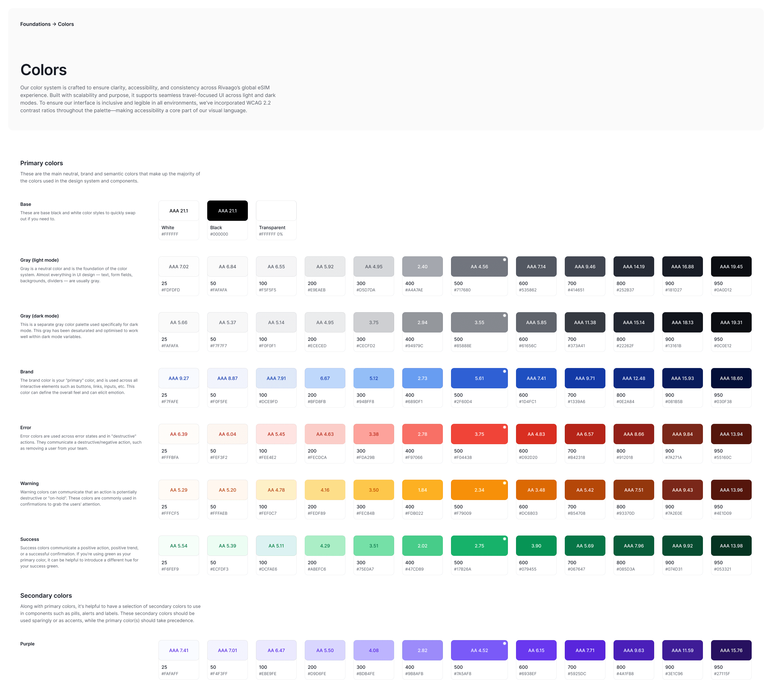Viewport: 772px width, 700px height.
Task: Select the Black base color swatch
Action: [227, 211]
